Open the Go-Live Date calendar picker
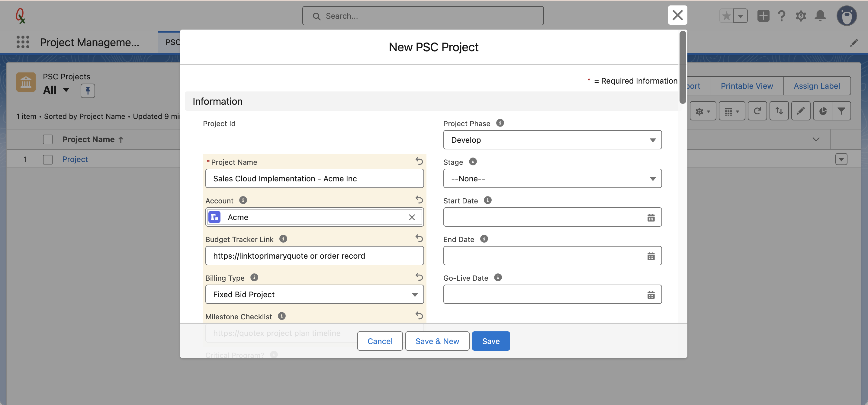Screen dimensions: 868x405 (x=651, y=295)
